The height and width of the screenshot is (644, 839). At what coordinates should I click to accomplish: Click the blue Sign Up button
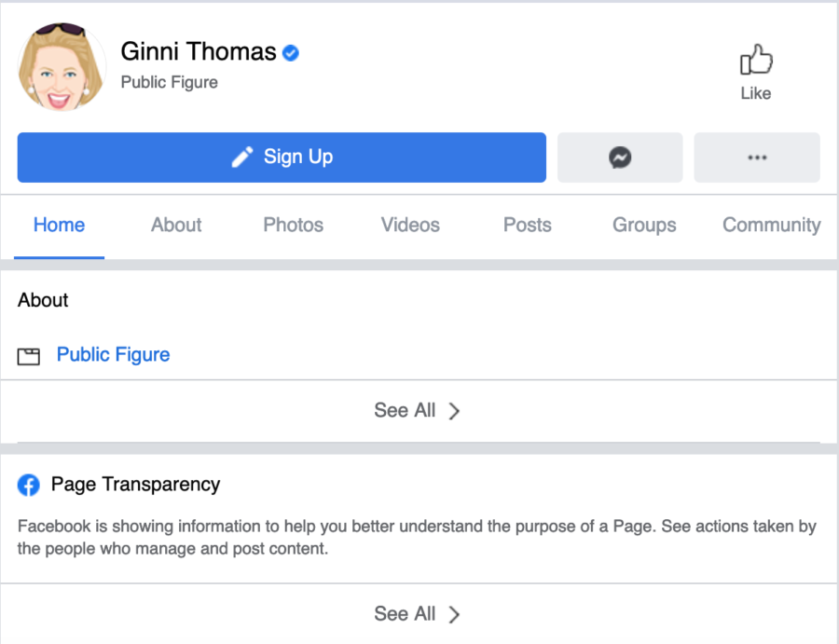(282, 158)
